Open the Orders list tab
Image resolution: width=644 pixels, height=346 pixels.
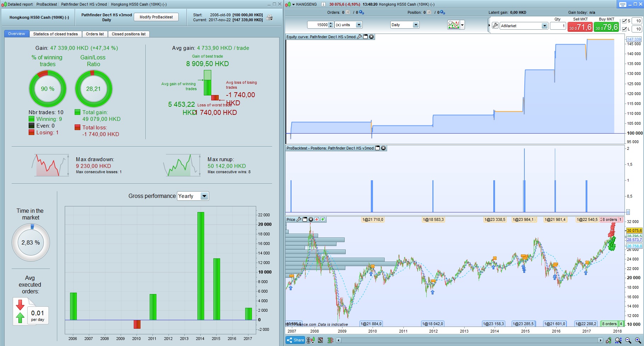click(95, 34)
